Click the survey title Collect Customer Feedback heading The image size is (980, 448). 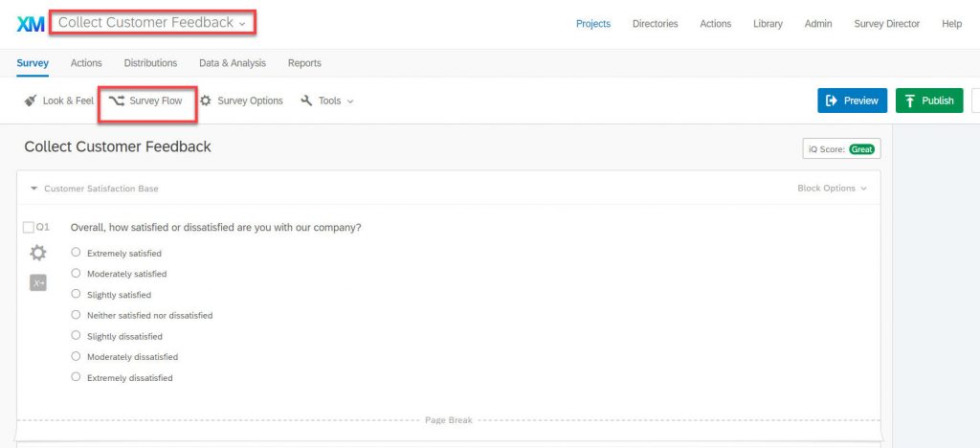(118, 146)
